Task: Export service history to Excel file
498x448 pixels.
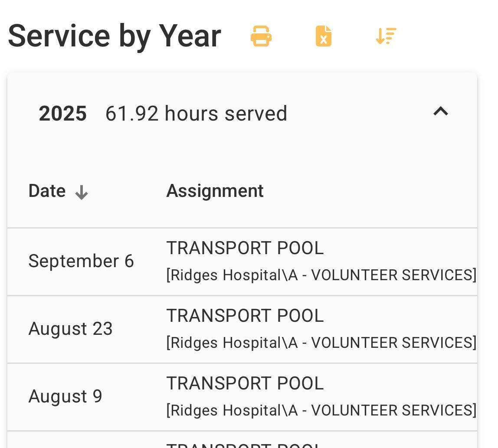Action: coord(323,36)
